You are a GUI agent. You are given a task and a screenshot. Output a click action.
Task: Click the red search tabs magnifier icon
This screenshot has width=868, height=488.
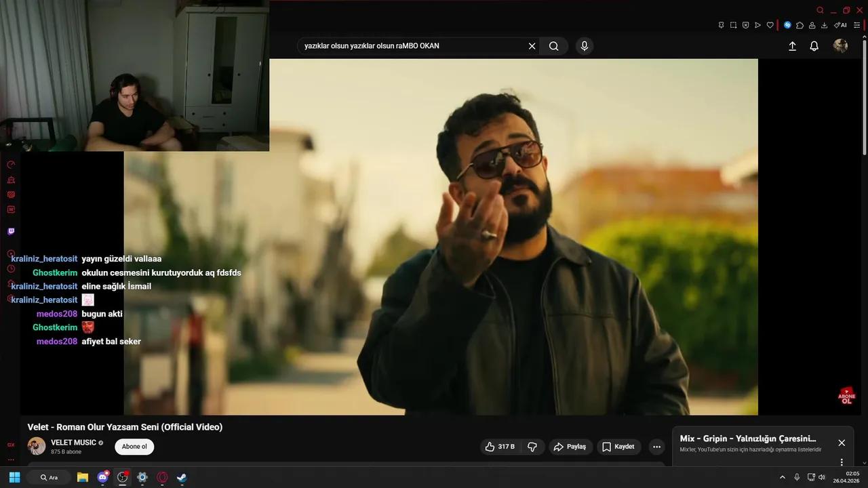[820, 10]
